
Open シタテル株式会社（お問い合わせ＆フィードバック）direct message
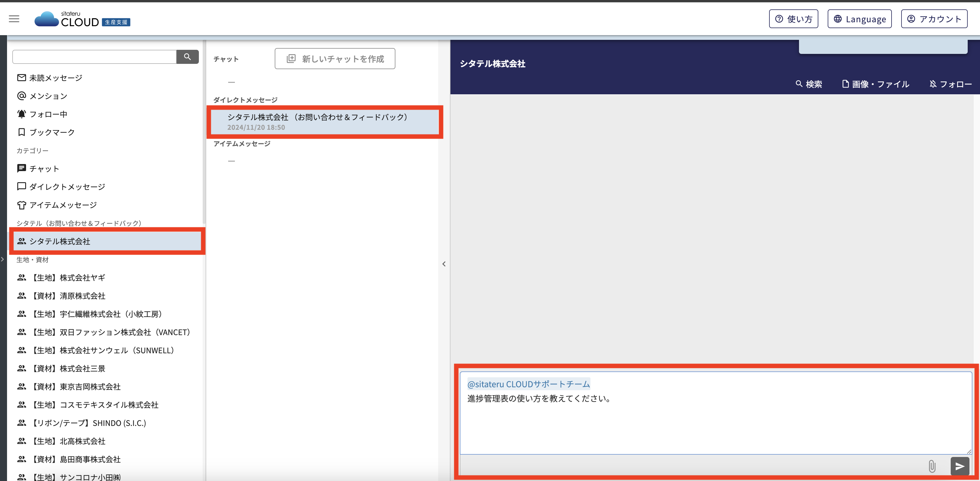(325, 122)
